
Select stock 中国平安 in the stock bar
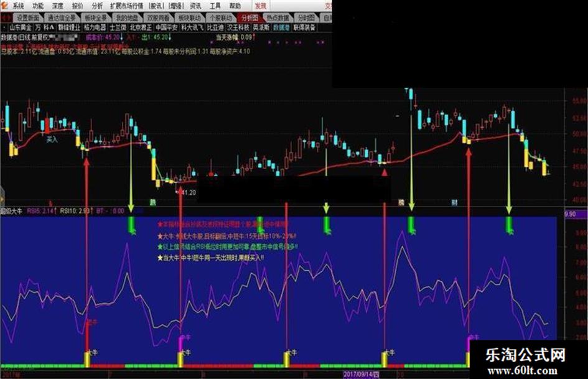click(167, 27)
